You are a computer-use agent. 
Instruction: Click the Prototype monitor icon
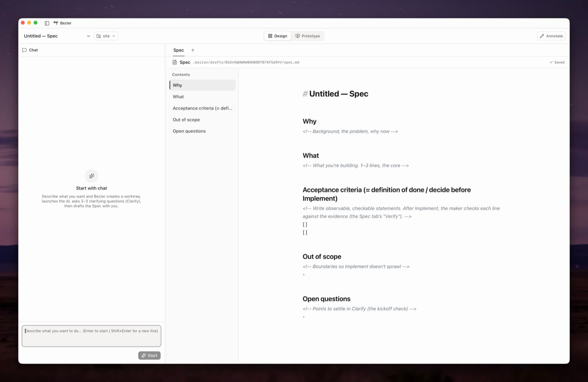click(x=298, y=36)
